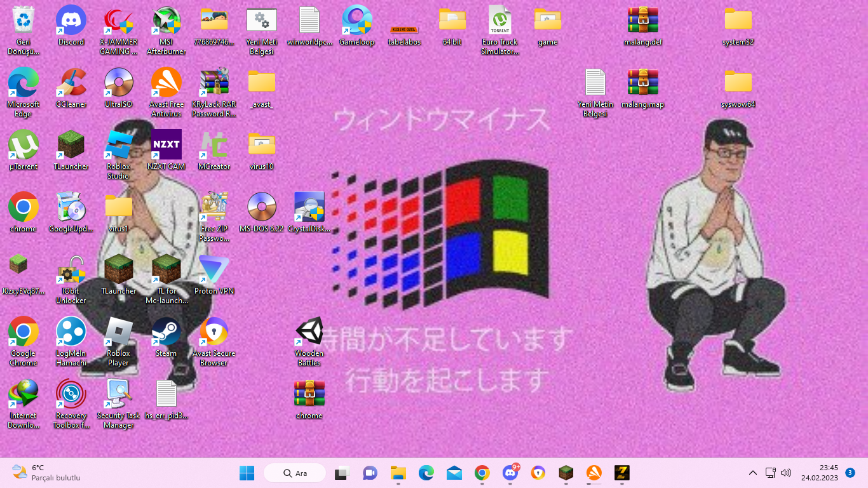Launch the CCleaner shortcut
The image size is (868, 488).
pos(71,88)
